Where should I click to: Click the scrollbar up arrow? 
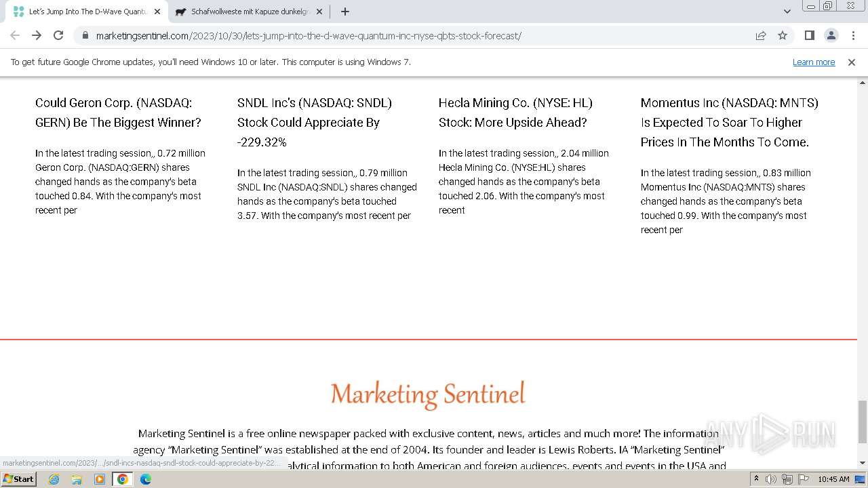863,83
